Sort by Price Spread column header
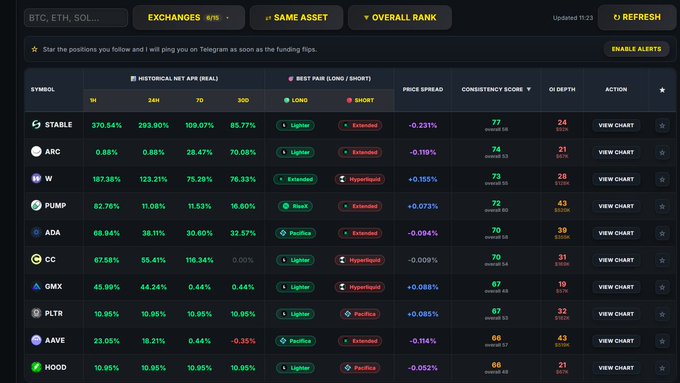 pyautogui.click(x=423, y=89)
